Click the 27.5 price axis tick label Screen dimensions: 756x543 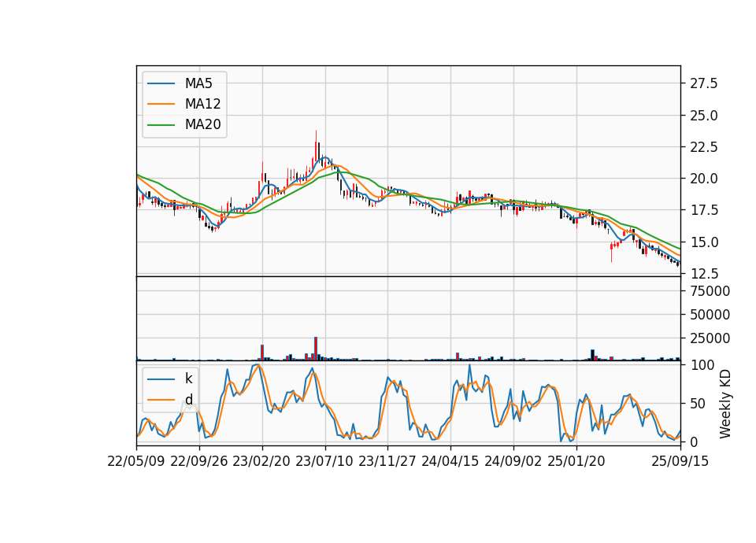(x=704, y=84)
